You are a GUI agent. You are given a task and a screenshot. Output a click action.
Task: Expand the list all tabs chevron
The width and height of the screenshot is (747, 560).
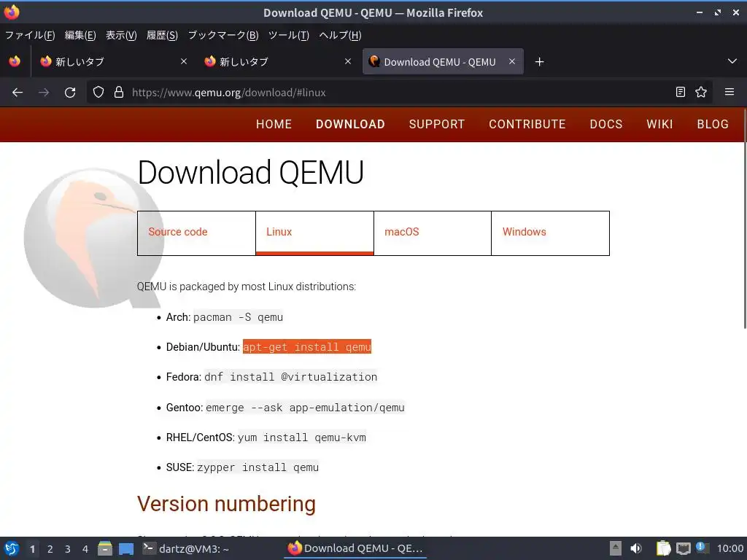pos(732,61)
